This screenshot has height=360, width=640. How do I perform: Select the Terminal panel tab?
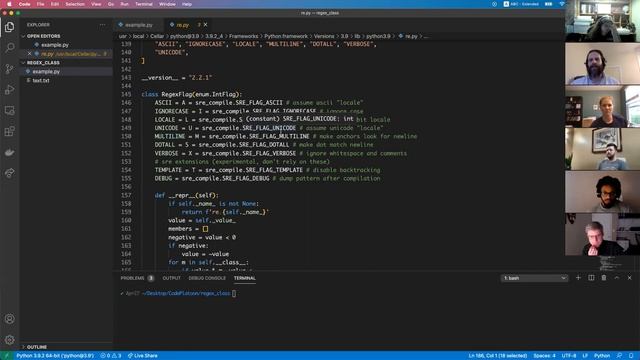[244, 278]
